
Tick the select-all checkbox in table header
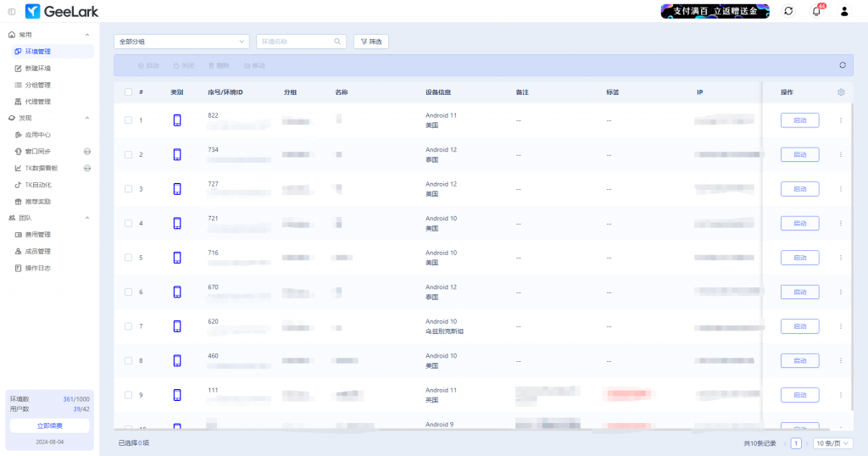pyautogui.click(x=128, y=92)
